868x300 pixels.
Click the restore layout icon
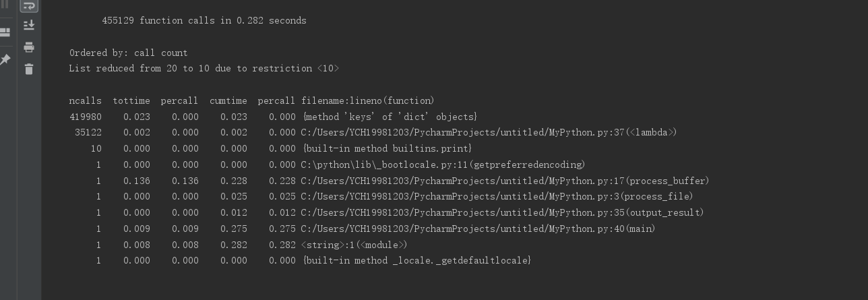point(5,32)
